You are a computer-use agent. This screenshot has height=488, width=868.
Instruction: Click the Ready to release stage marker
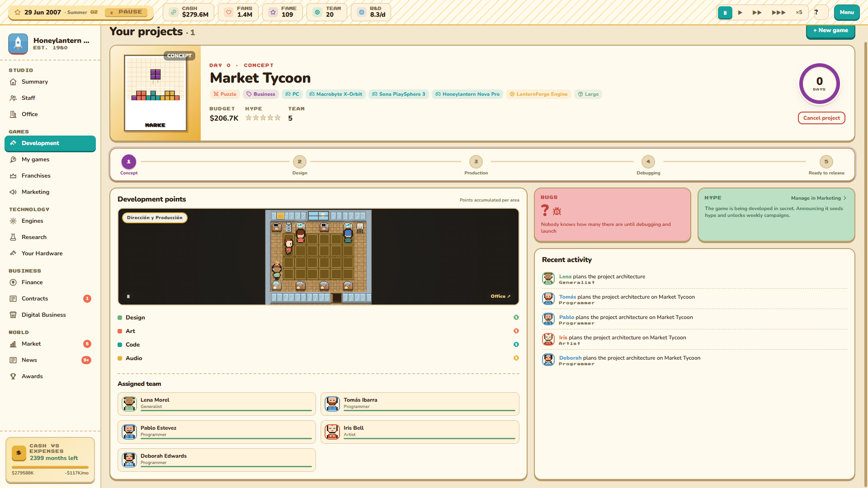826,162
